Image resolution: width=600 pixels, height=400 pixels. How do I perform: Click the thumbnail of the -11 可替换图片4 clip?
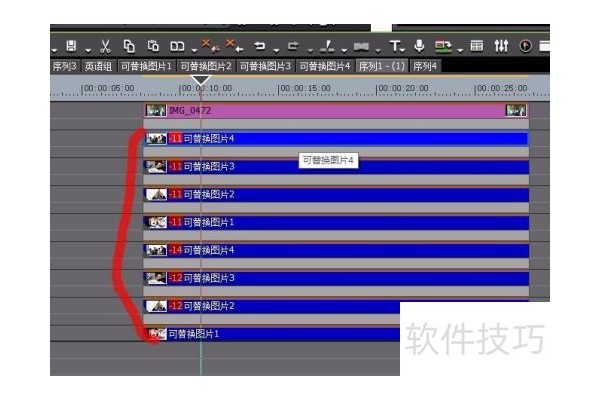157,138
